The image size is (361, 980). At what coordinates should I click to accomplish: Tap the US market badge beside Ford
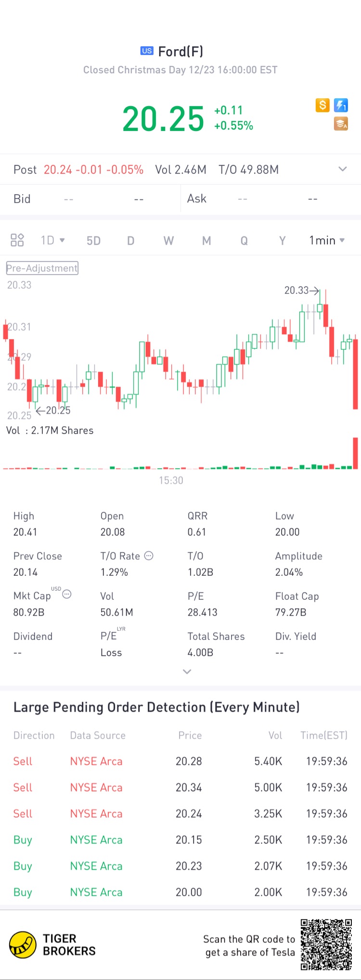coord(147,51)
